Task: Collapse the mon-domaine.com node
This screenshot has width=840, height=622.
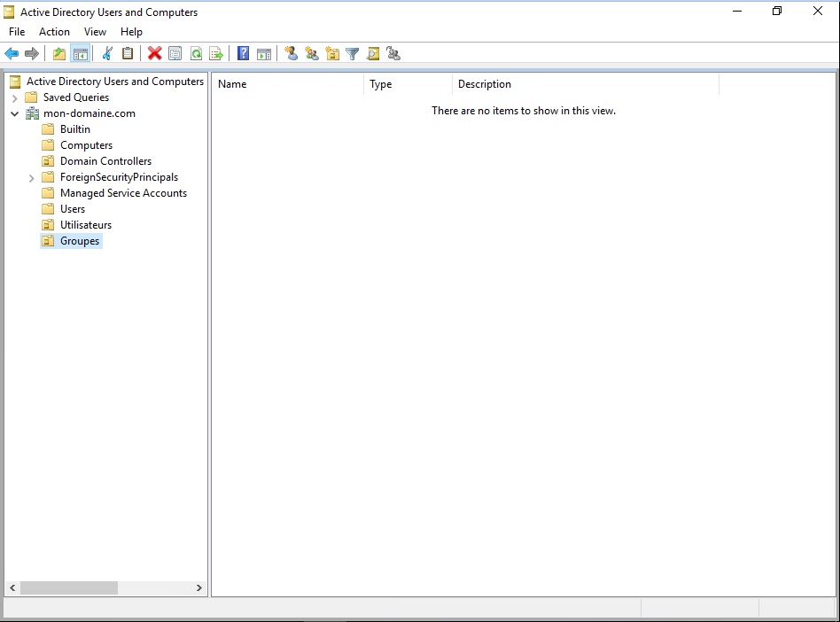Action: [x=15, y=113]
